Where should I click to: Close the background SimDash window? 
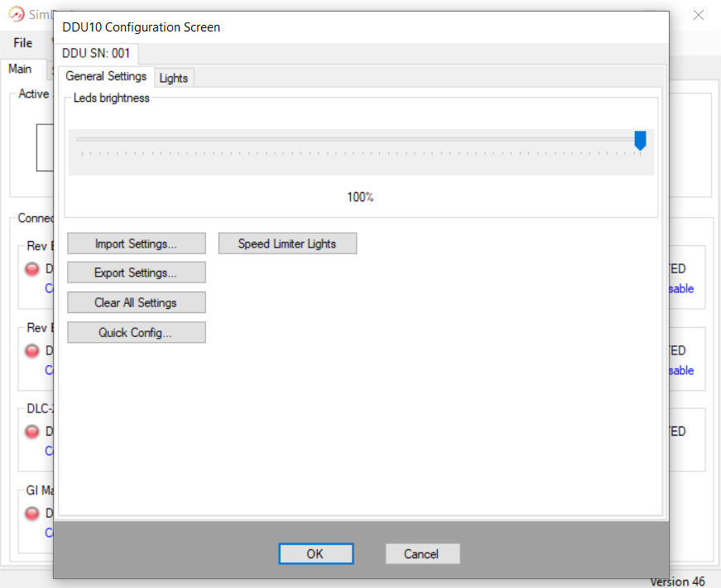(699, 15)
